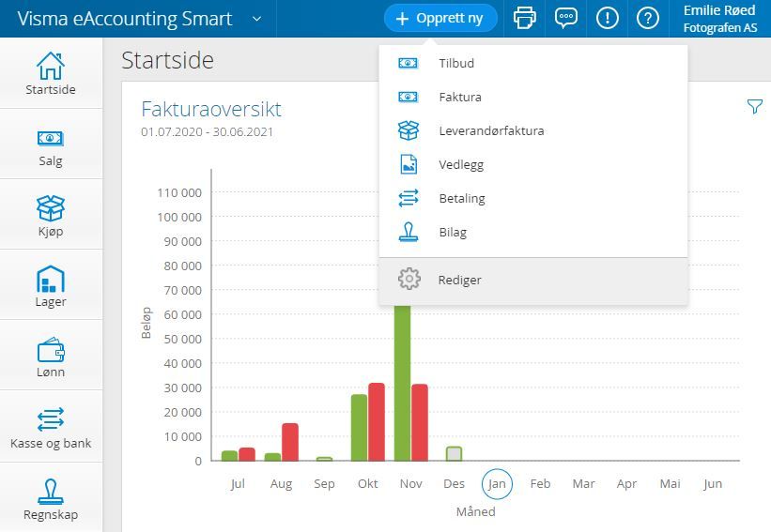This screenshot has width=771, height=532.
Task: Click the green November bar
Action: pyautogui.click(x=402, y=383)
